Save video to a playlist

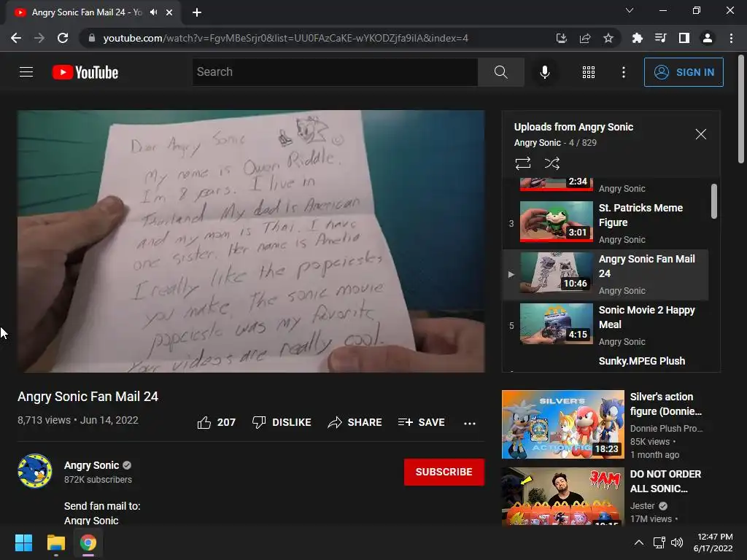click(422, 422)
